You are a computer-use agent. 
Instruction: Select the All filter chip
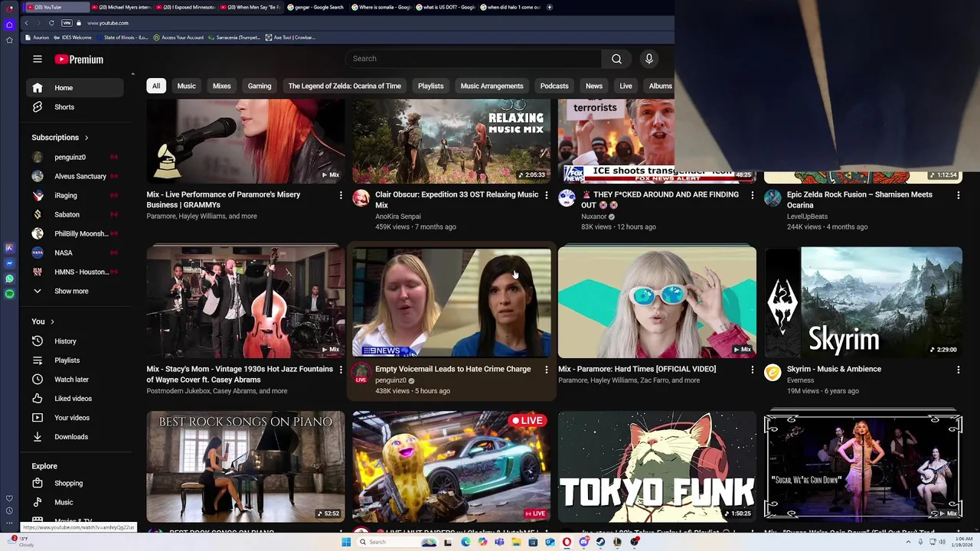[156, 86]
